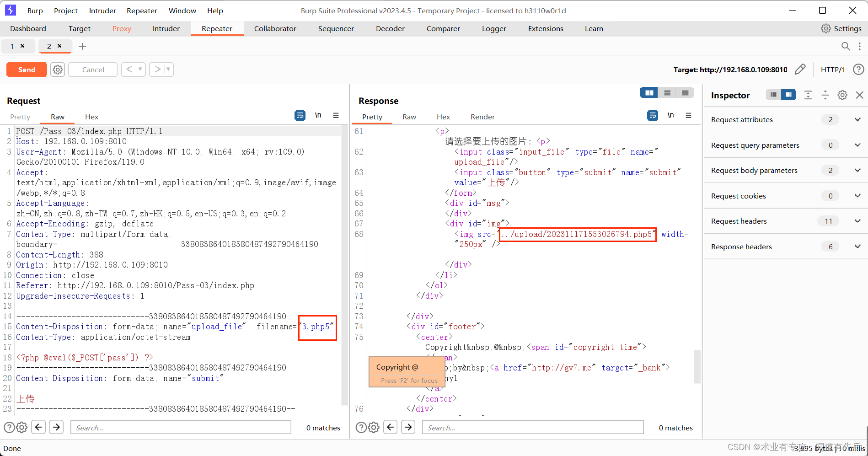Search Repeater tabs with magnifier icon
The image size is (868, 456).
coord(846,46)
